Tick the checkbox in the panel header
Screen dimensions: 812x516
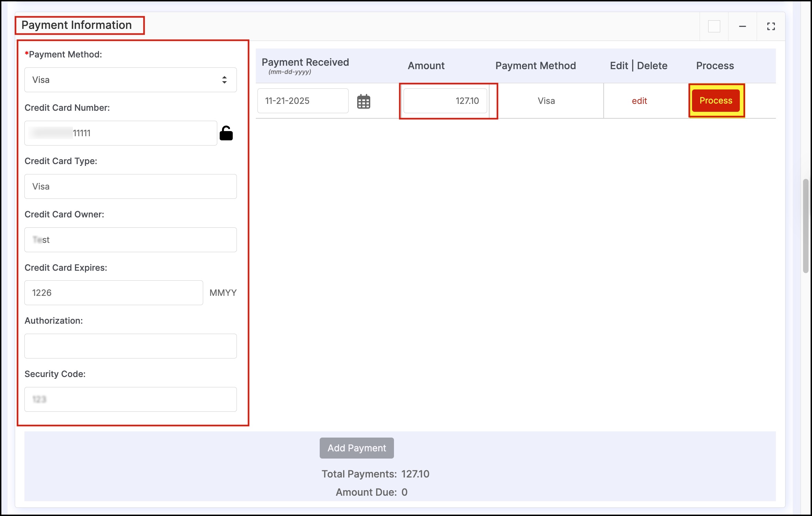[714, 26]
